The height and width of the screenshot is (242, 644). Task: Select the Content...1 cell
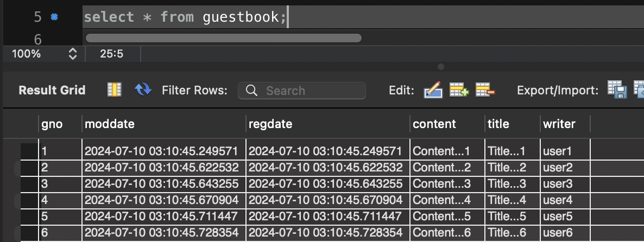pyautogui.click(x=447, y=151)
